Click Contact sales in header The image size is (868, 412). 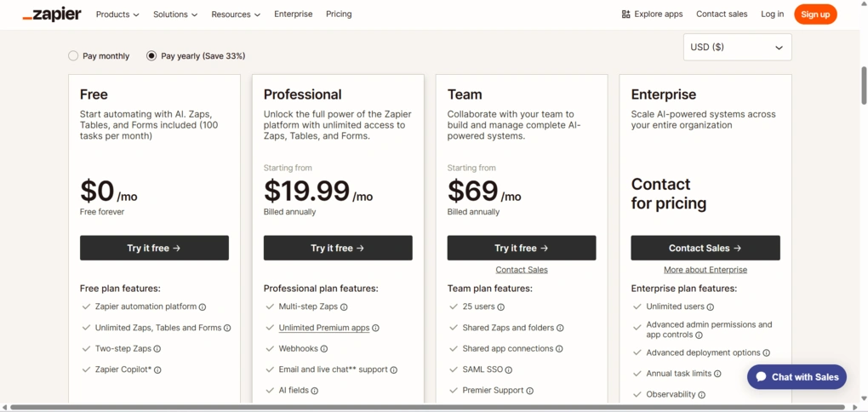(x=722, y=14)
